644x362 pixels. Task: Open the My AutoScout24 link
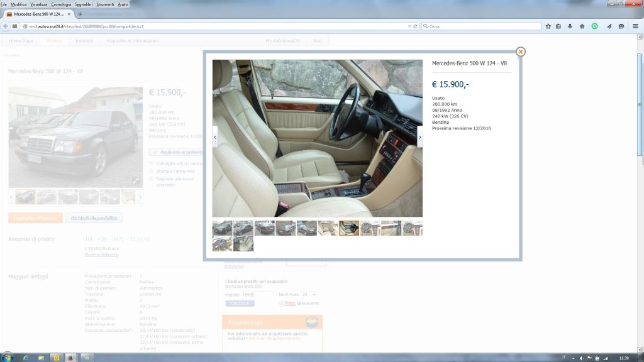(282, 41)
